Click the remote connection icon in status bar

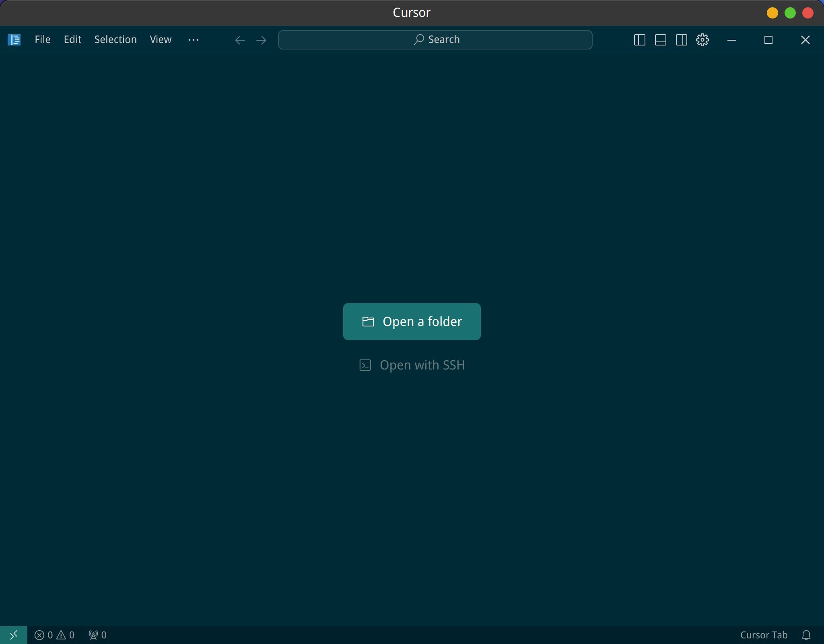(14, 635)
